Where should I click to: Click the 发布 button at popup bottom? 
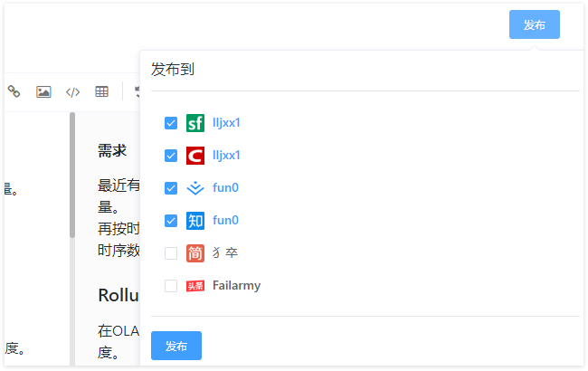[176, 346]
